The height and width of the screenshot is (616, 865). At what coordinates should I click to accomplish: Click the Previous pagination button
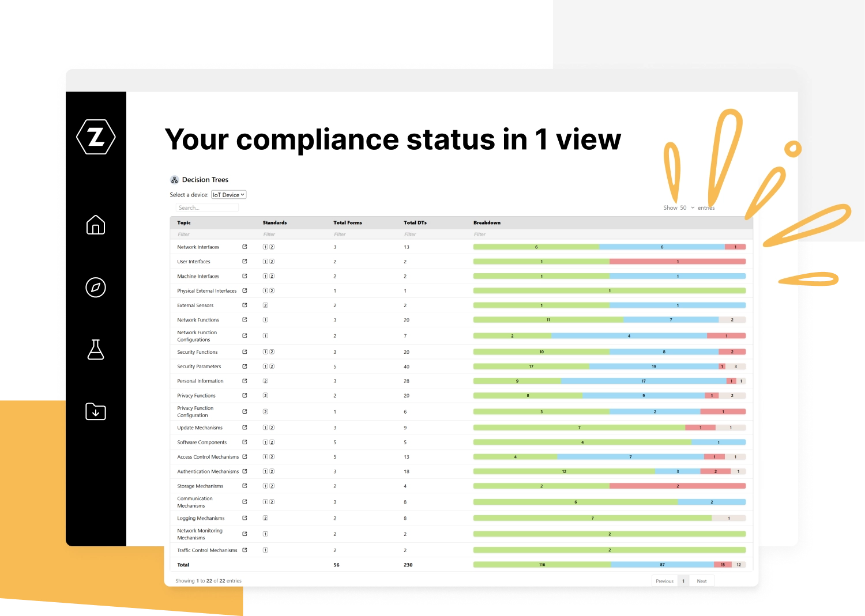pyautogui.click(x=664, y=581)
